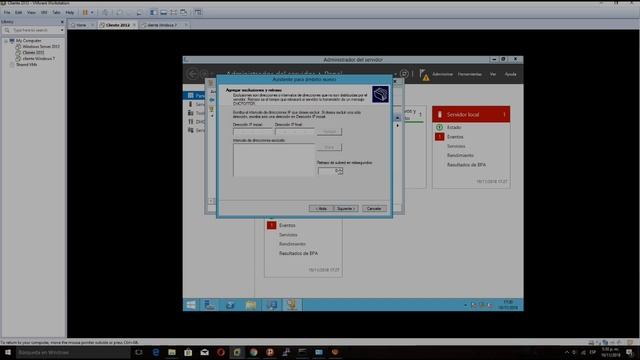The image size is (640, 360).
Task: Click the Task View icon on host taskbar
Action: [139, 352]
